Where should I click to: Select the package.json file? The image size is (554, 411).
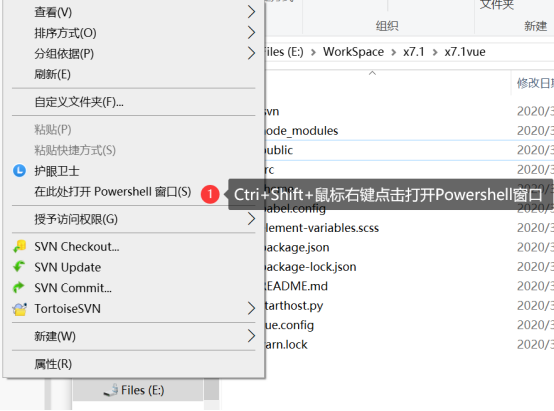pos(297,247)
